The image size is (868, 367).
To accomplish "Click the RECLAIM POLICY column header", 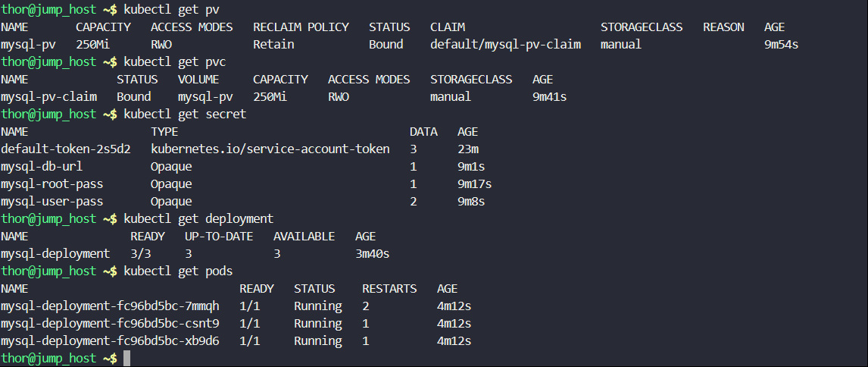I will (301, 27).
